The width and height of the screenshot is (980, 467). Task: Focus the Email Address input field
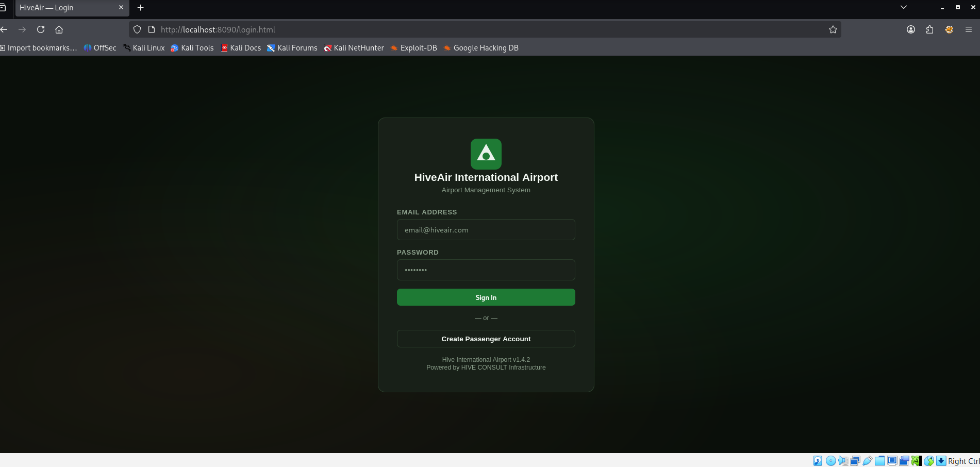pyautogui.click(x=486, y=230)
